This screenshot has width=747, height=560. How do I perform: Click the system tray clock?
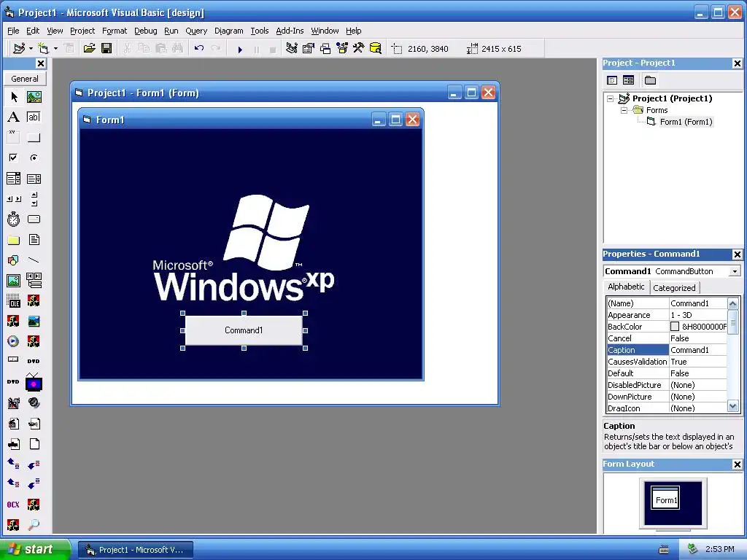(x=719, y=549)
